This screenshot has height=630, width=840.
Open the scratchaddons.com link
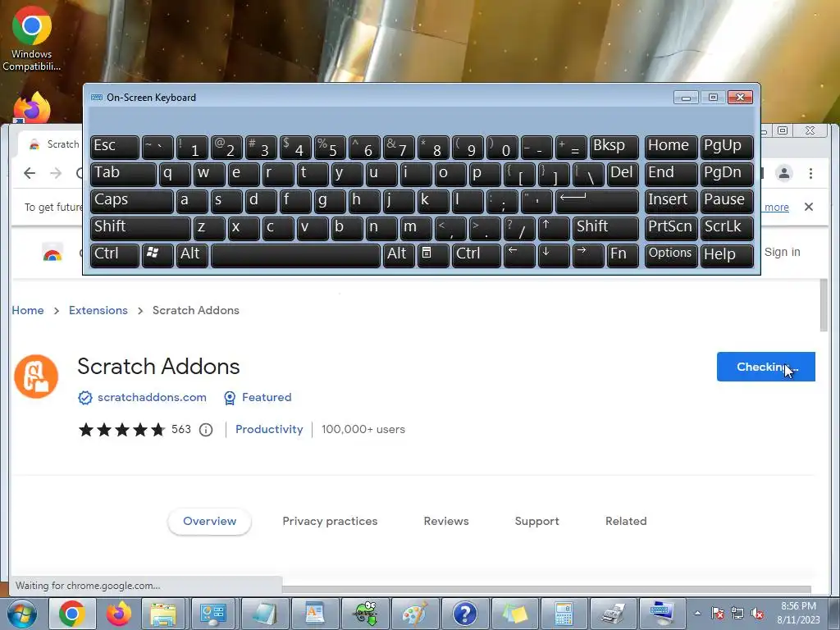coord(152,398)
